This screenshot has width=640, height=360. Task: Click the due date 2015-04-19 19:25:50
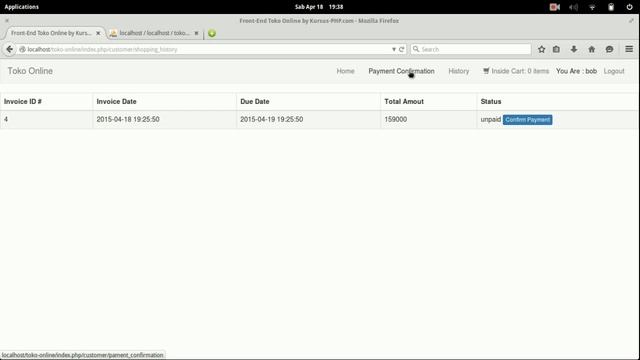(271, 119)
